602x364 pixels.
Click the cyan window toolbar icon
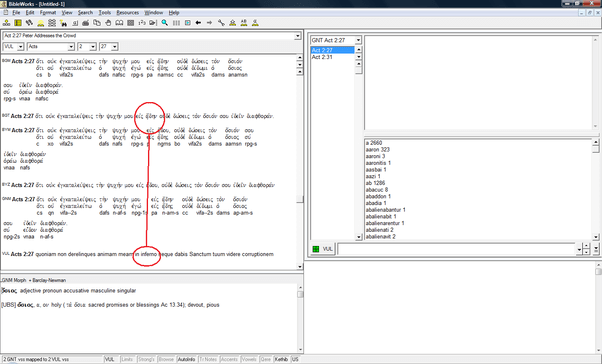[187, 23]
